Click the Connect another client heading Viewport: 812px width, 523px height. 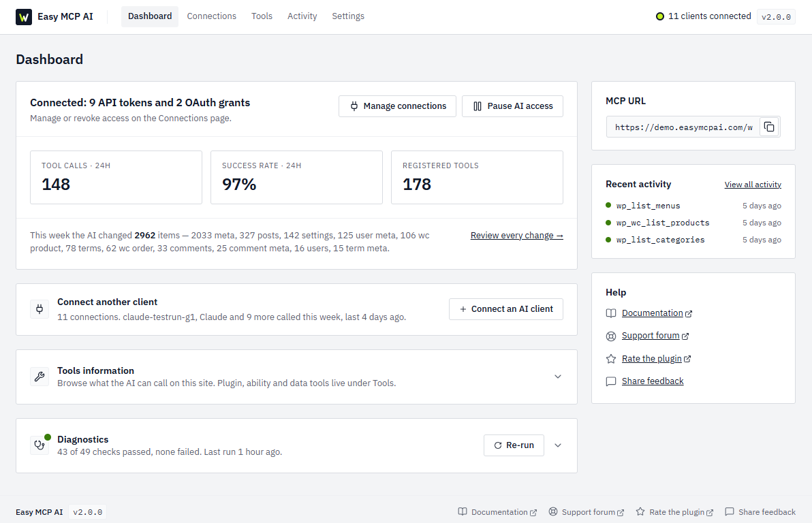tap(107, 302)
